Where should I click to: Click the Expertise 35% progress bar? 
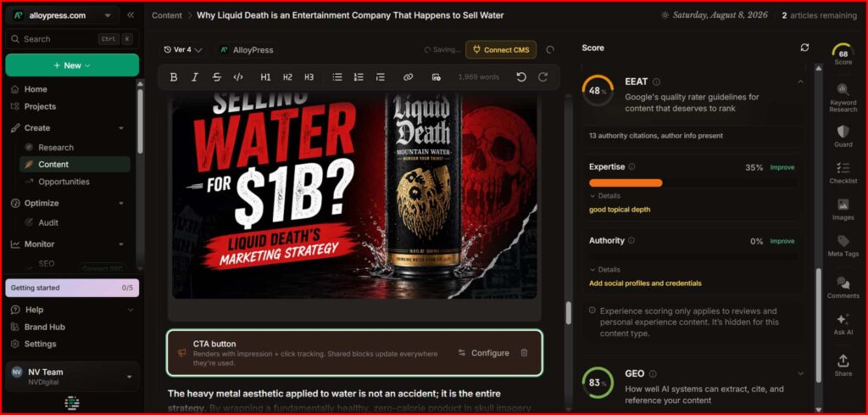coord(692,182)
